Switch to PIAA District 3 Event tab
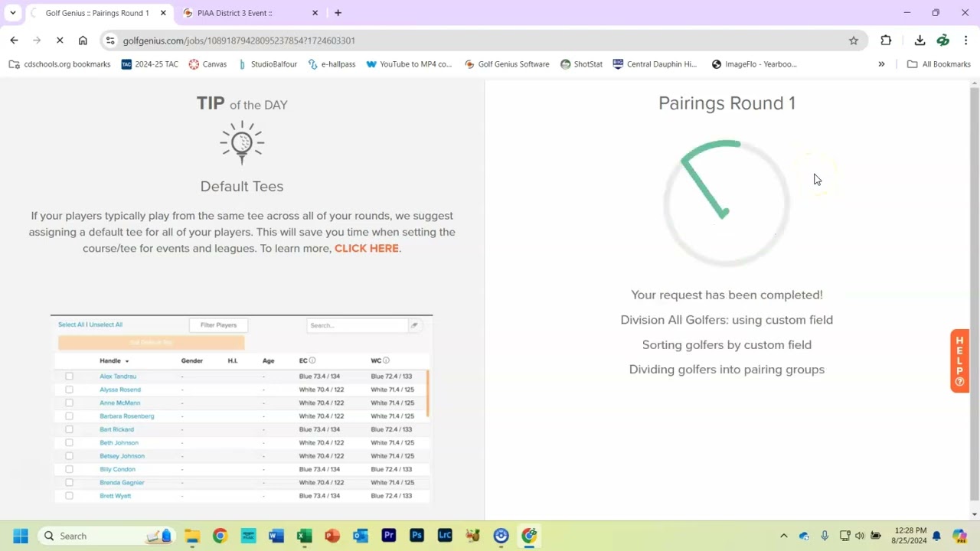This screenshot has width=980, height=551. [249, 13]
